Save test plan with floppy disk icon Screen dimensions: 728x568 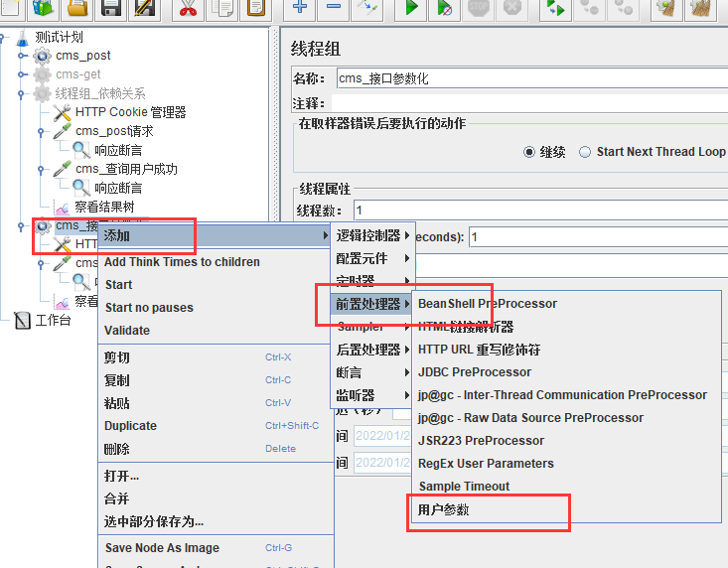(x=111, y=8)
